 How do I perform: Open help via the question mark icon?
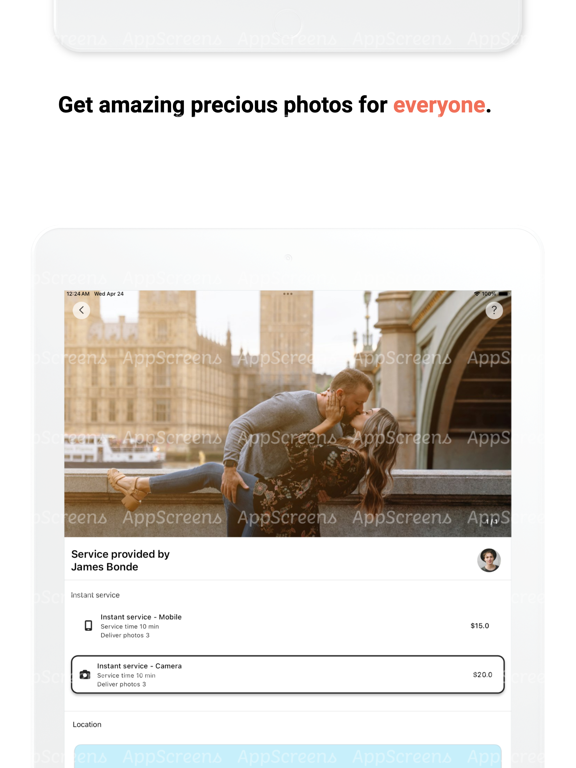pos(494,310)
